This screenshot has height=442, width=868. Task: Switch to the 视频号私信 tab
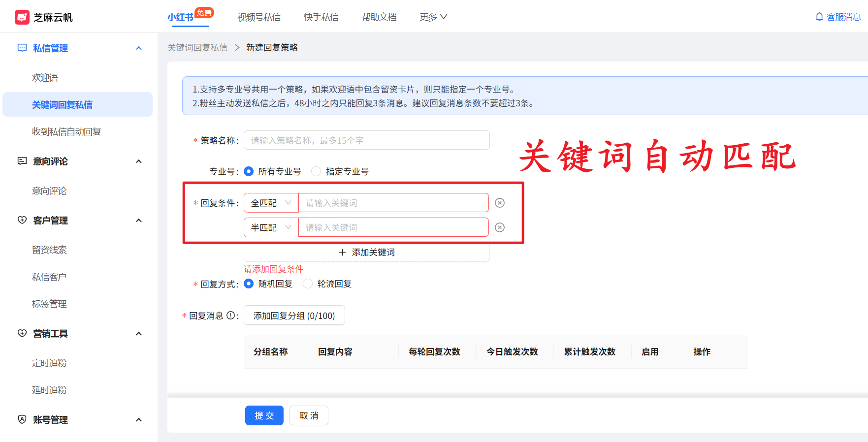coord(259,17)
